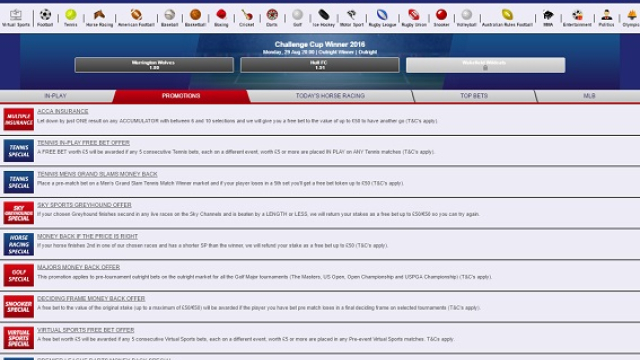Click the Challenge Cup Winner 2016 heading
The image size is (640, 360).
click(x=320, y=44)
